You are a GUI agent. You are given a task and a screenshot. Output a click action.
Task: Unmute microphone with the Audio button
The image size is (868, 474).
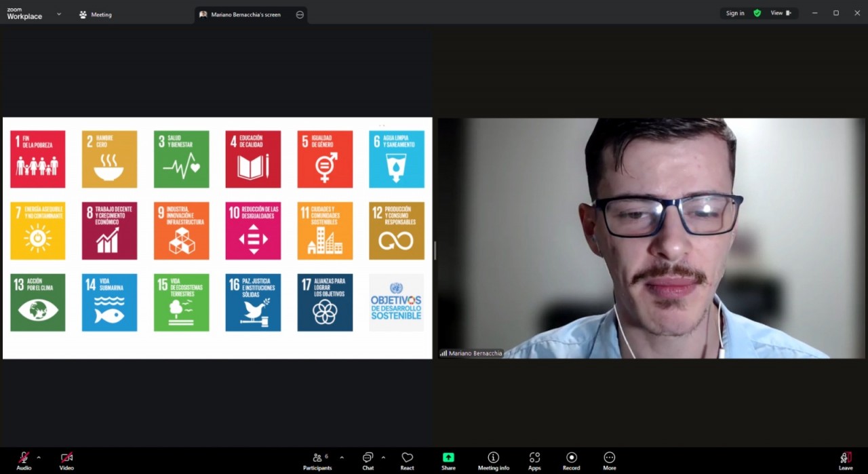tap(24, 458)
